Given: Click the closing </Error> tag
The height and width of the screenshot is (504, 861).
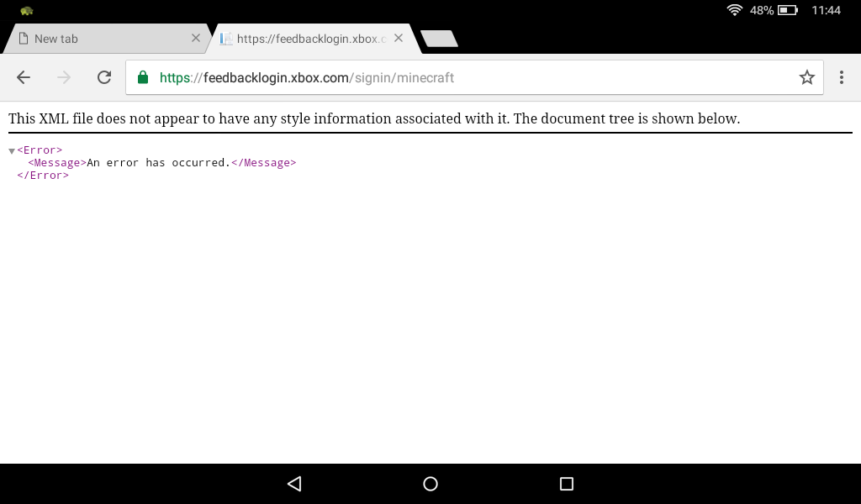Looking at the screenshot, I should pos(43,175).
